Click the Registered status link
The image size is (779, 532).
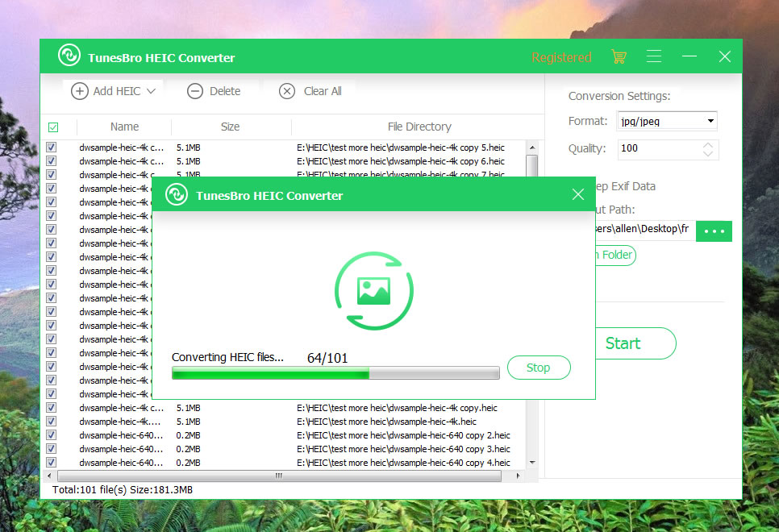561,57
